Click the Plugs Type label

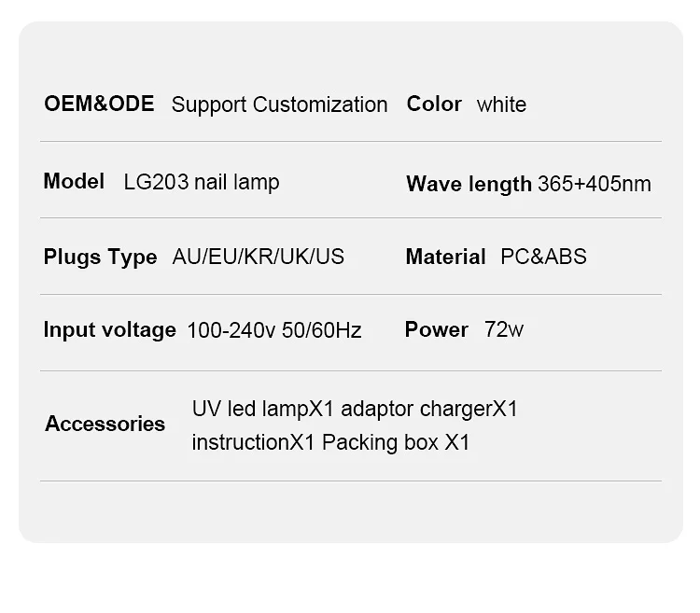(x=100, y=257)
